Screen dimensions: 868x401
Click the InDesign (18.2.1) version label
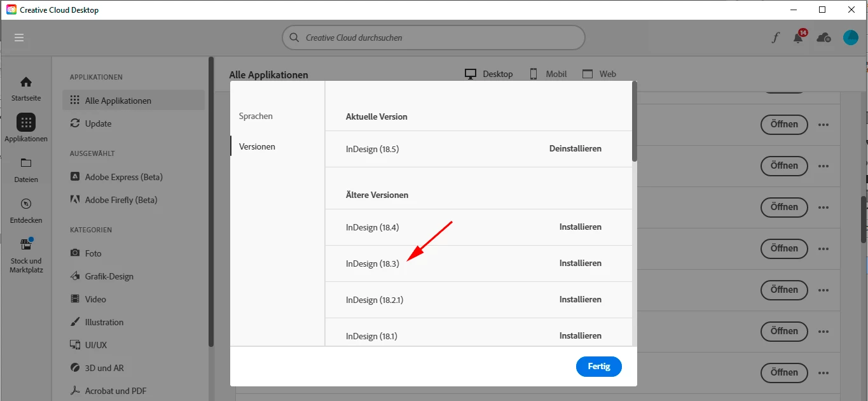pyautogui.click(x=376, y=300)
